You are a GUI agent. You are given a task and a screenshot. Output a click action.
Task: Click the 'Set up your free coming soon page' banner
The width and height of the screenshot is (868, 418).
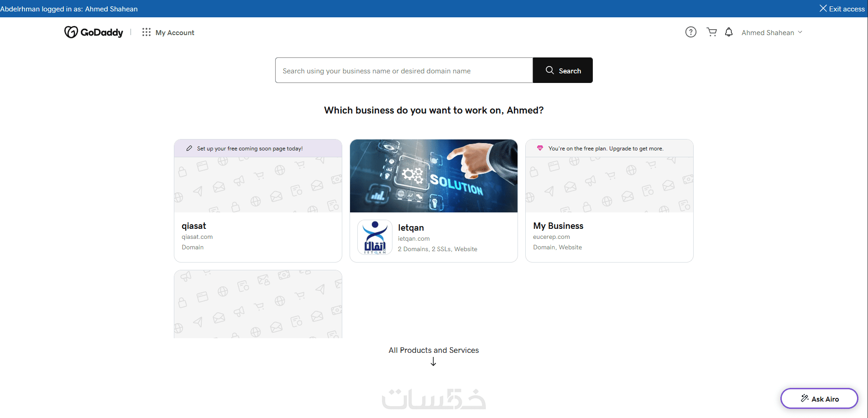click(x=258, y=148)
